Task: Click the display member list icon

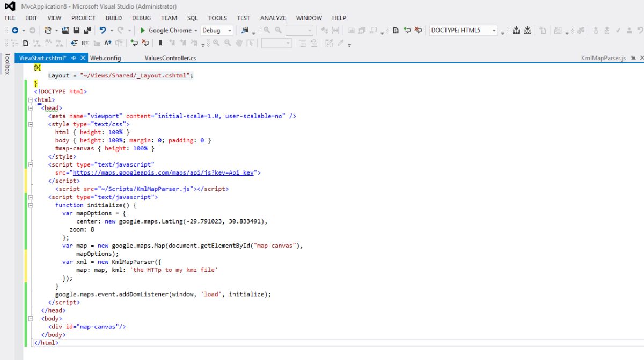Action: click(75, 44)
